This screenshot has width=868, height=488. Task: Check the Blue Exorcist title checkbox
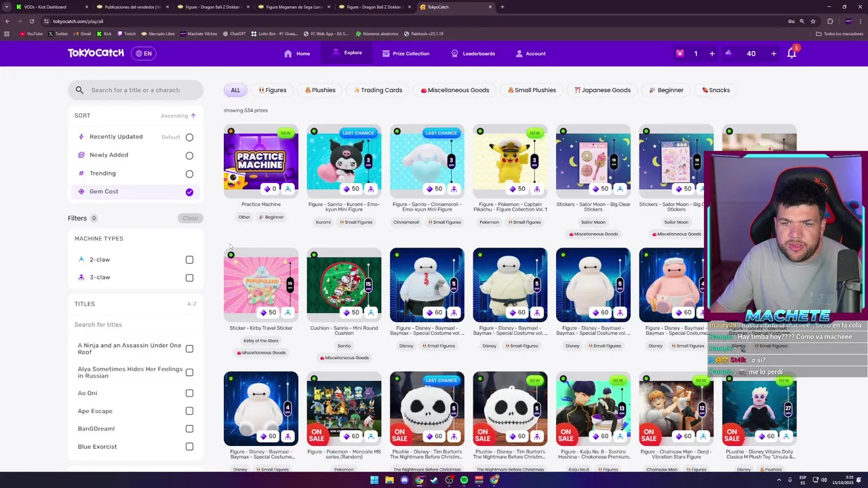[x=189, y=447]
